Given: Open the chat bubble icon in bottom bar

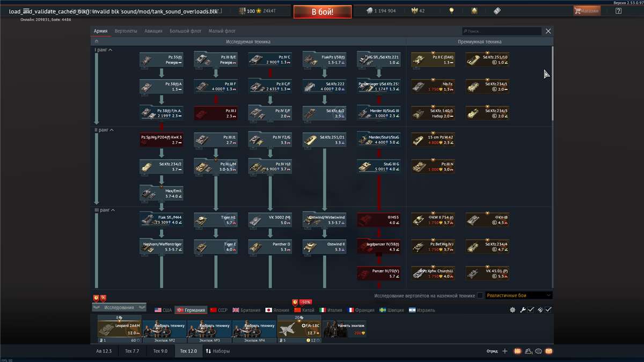Looking at the screenshot, I should [538, 351].
